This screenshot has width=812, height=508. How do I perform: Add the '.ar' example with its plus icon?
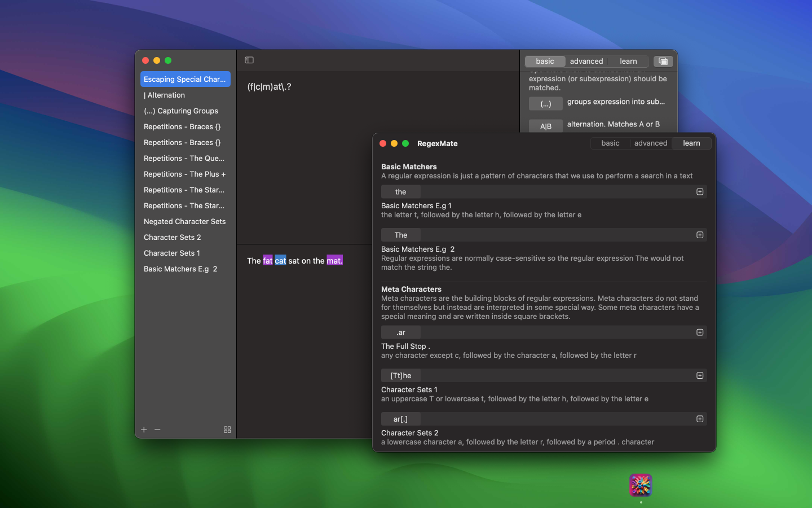click(700, 332)
